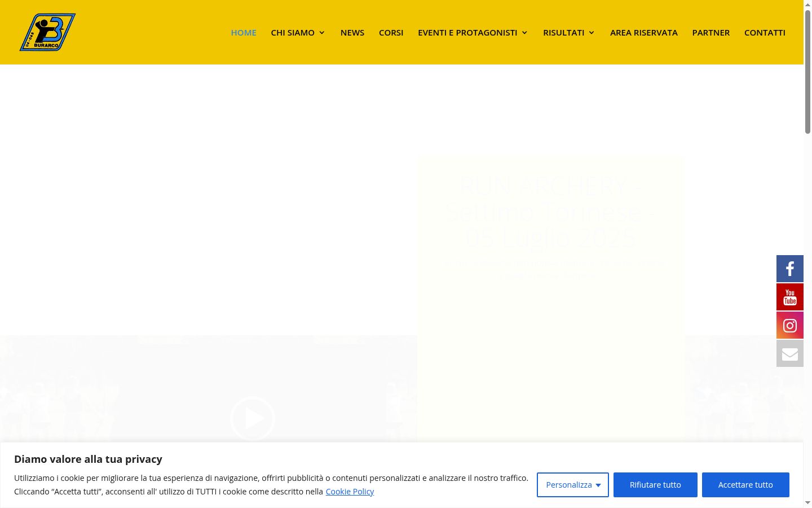Play the video with the play button
Image resolution: width=812 pixels, height=508 pixels.
pos(253,419)
